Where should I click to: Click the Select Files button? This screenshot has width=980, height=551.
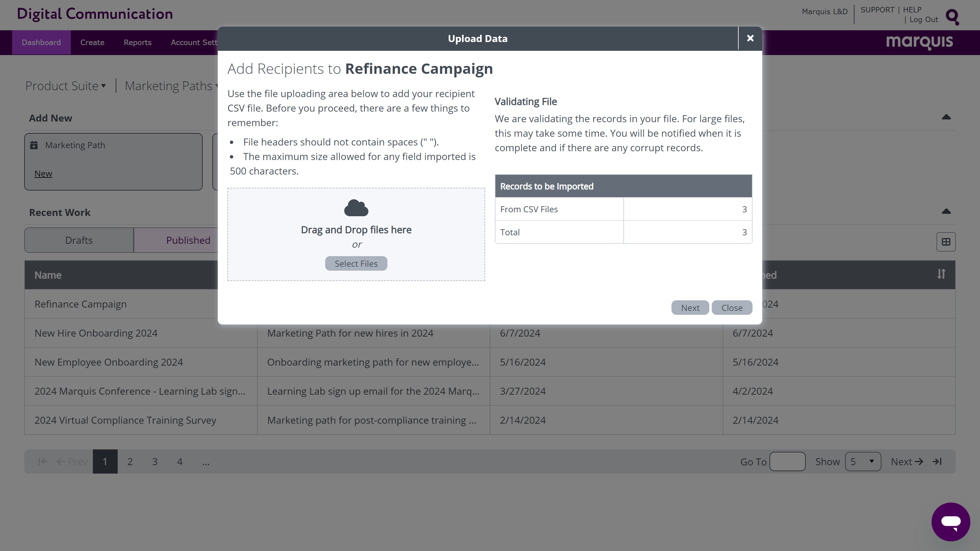click(x=356, y=263)
